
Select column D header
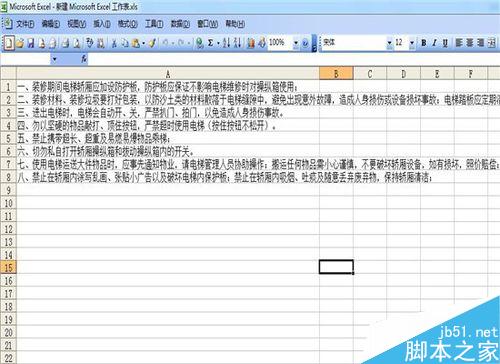coord(404,74)
